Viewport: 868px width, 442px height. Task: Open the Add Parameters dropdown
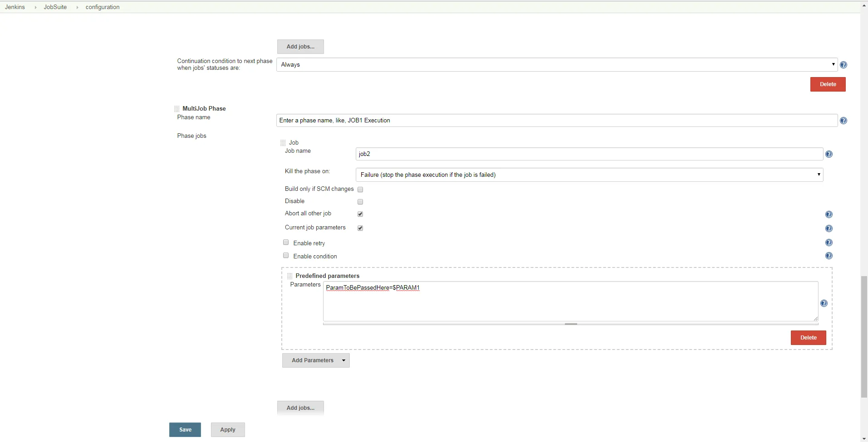(x=316, y=360)
